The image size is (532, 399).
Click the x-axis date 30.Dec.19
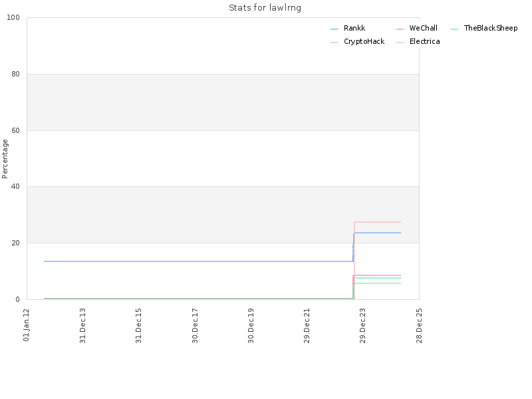pyautogui.click(x=251, y=326)
